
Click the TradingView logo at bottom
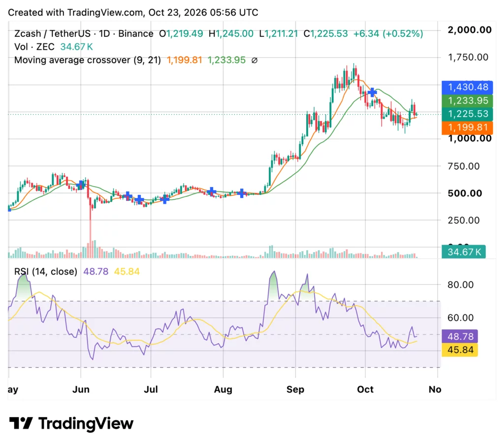(x=71, y=423)
